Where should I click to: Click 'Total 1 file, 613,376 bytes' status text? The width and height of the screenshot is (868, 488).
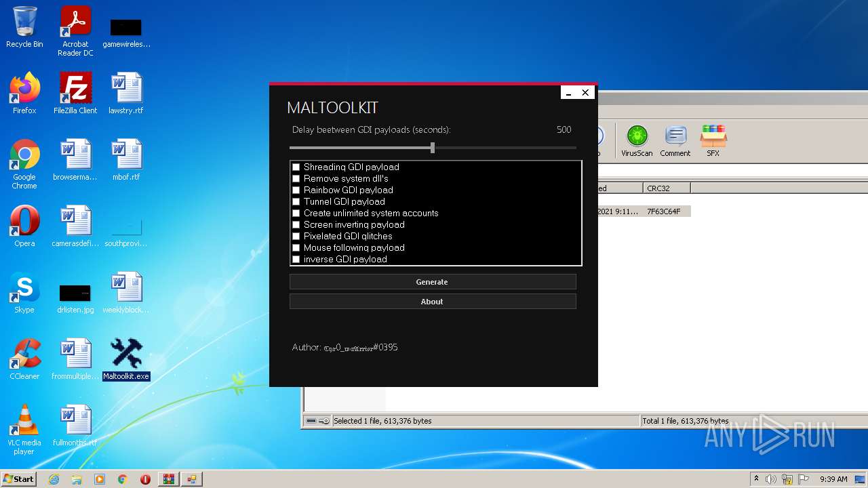(x=686, y=421)
